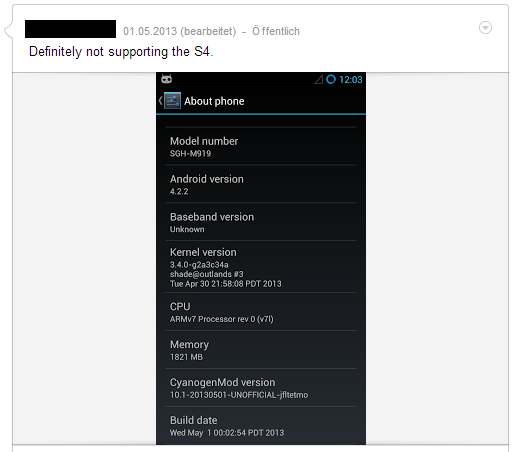Open the post date 01.05.2013 link
Screen dimensions: 512x452
pos(150,31)
